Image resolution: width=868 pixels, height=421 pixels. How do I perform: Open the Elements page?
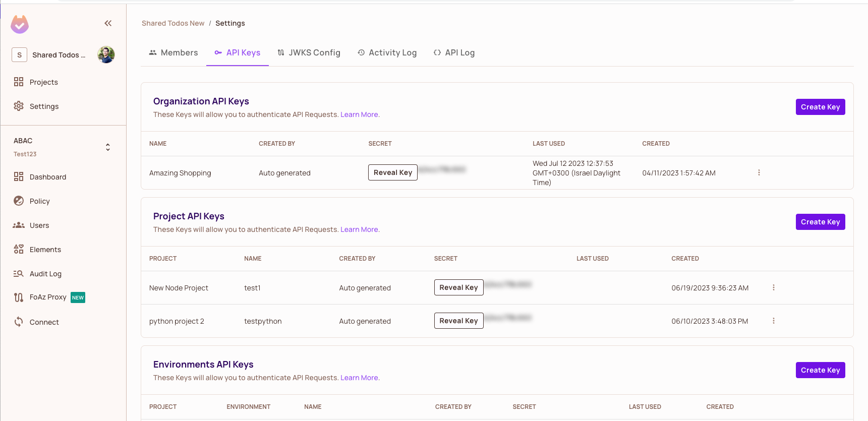(x=38, y=250)
